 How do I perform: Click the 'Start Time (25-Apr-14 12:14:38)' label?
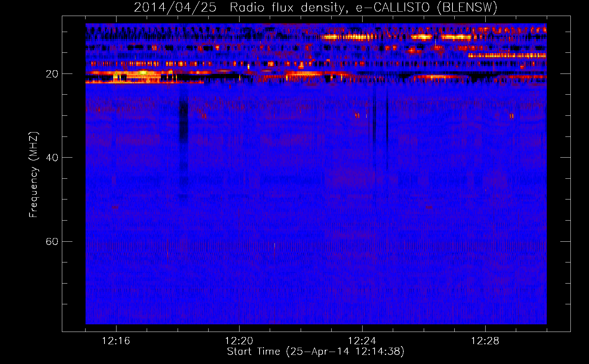click(316, 352)
